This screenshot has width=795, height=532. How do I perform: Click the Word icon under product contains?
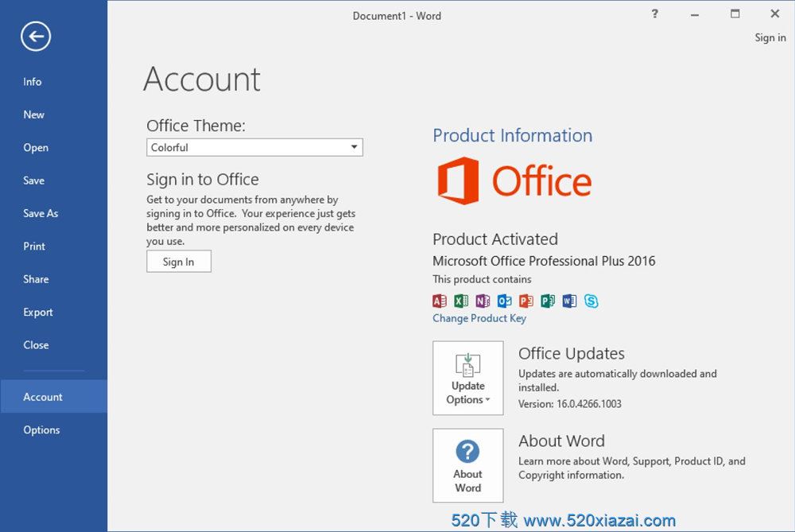pyautogui.click(x=569, y=301)
